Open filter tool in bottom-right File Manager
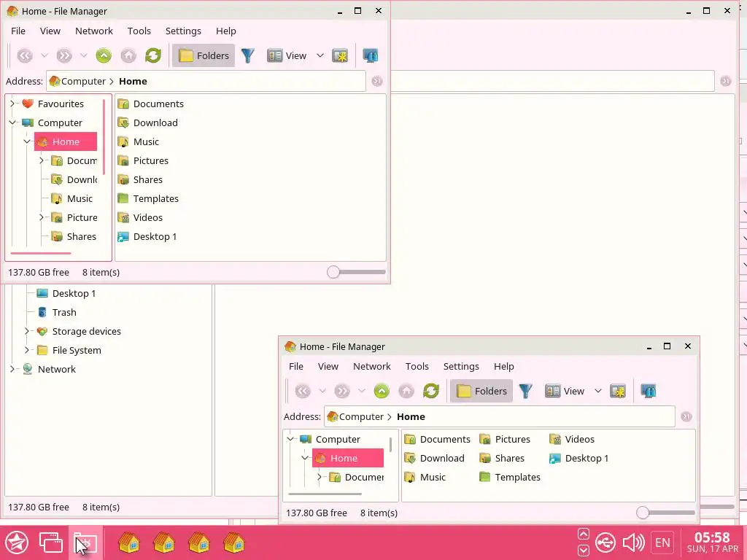 tap(525, 391)
